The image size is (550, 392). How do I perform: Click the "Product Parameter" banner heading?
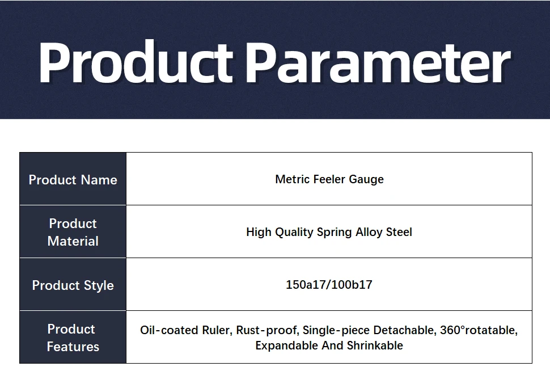pos(274,62)
